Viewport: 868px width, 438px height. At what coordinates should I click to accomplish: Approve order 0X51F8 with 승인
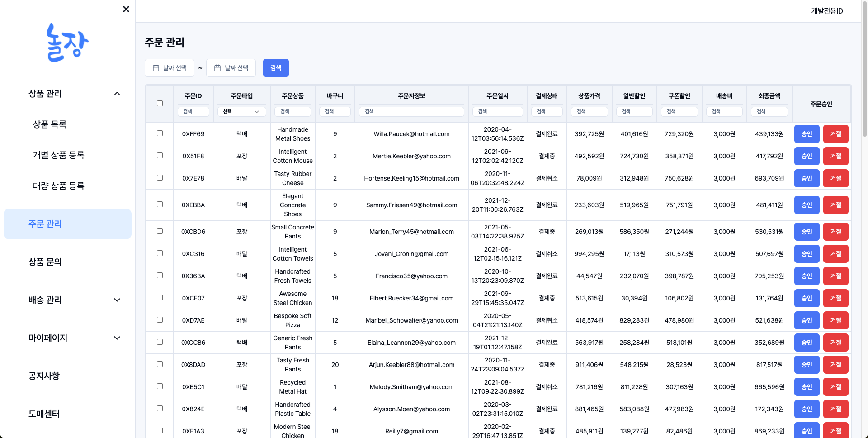click(807, 156)
